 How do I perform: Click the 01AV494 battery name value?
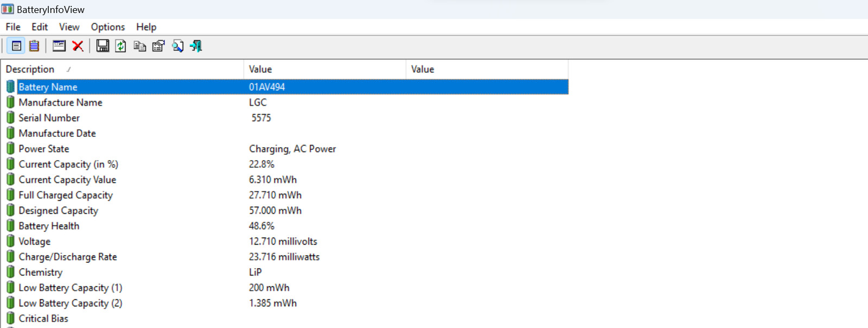point(267,87)
